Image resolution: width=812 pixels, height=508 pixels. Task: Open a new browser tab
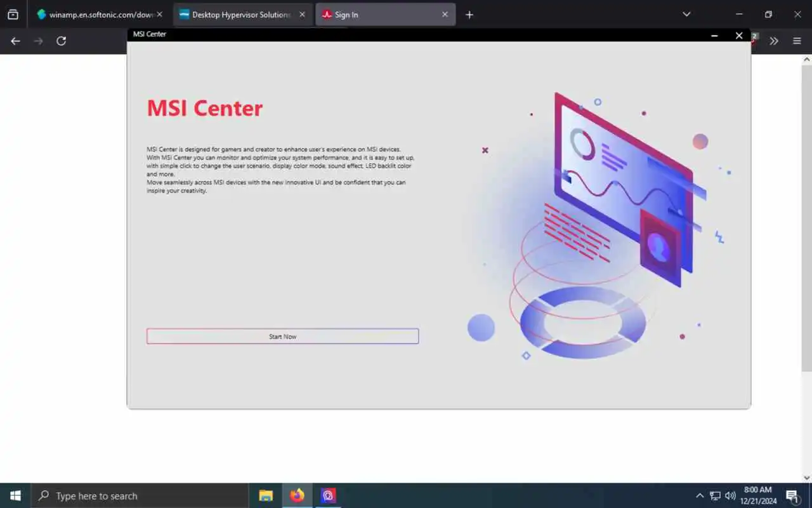coord(469,15)
